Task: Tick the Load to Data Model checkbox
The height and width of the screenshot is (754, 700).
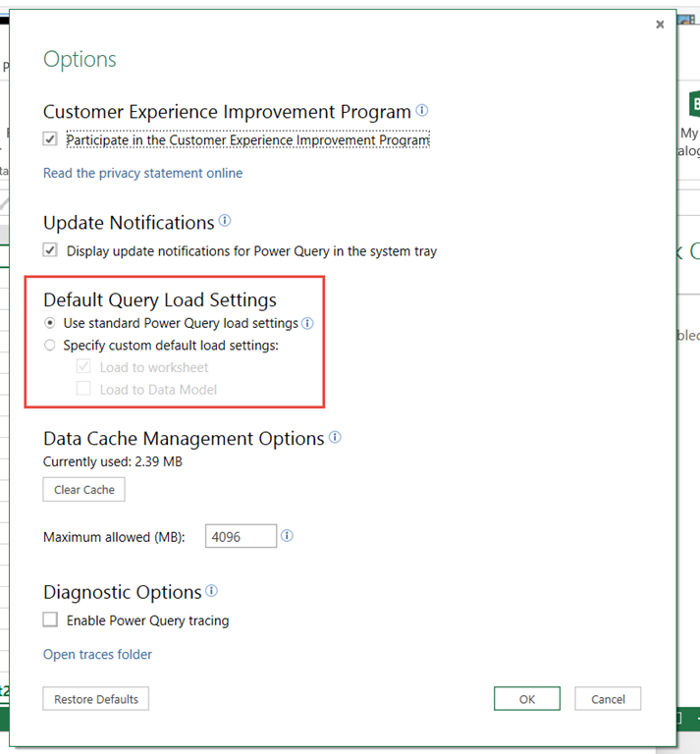Action: pos(83,390)
